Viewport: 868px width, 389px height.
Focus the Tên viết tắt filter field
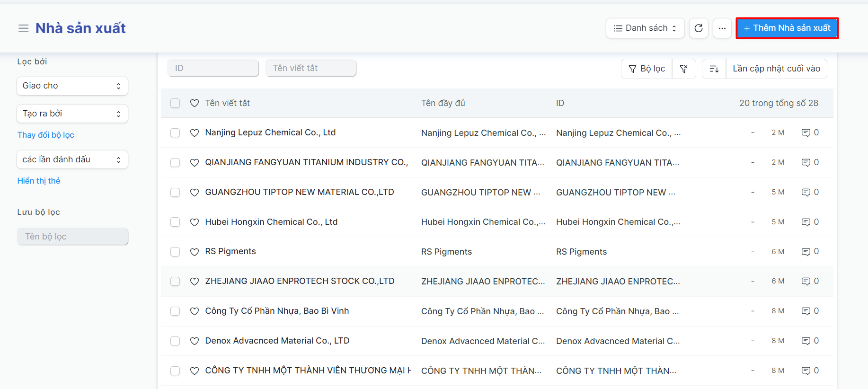[x=310, y=68]
